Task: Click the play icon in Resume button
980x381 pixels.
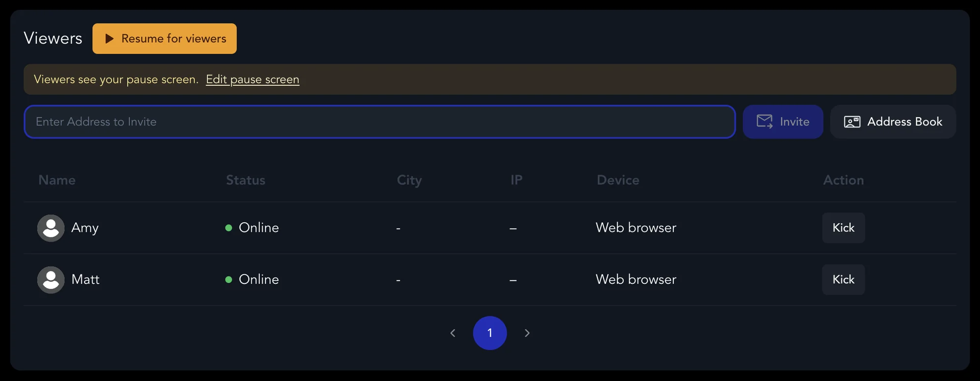Action: coord(110,39)
